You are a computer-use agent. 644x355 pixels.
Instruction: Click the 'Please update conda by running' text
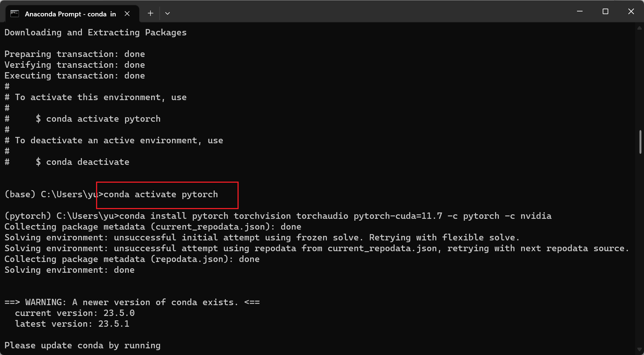coord(82,345)
